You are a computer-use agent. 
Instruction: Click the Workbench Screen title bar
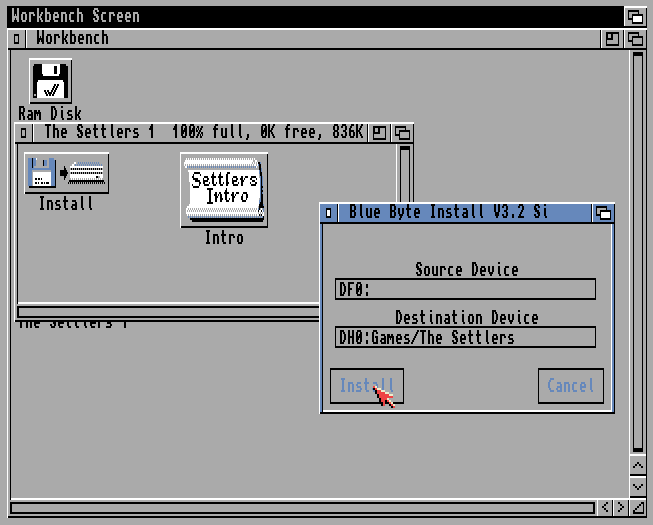pos(316,17)
